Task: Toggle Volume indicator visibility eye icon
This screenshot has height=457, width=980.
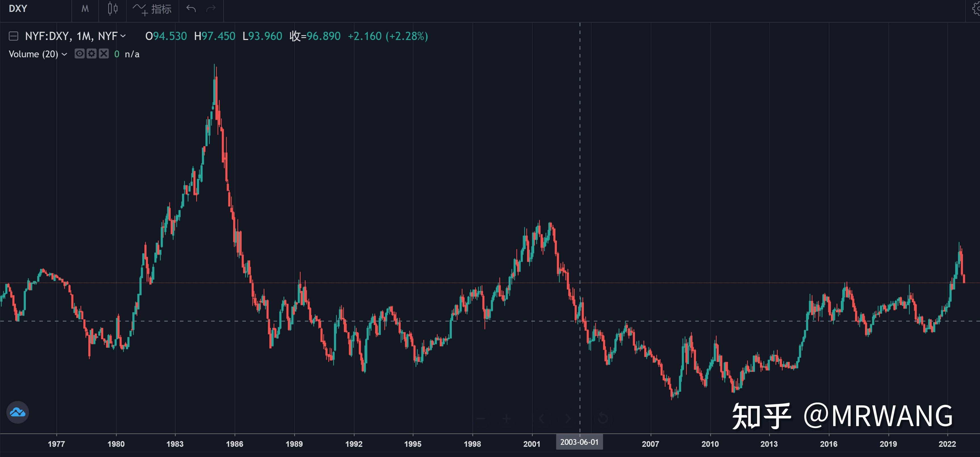Action: pos(79,54)
